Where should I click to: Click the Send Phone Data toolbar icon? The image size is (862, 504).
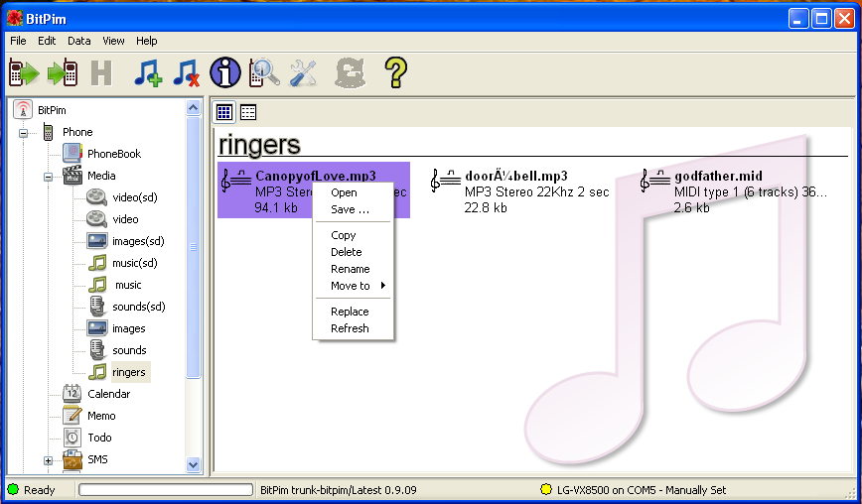(63, 72)
